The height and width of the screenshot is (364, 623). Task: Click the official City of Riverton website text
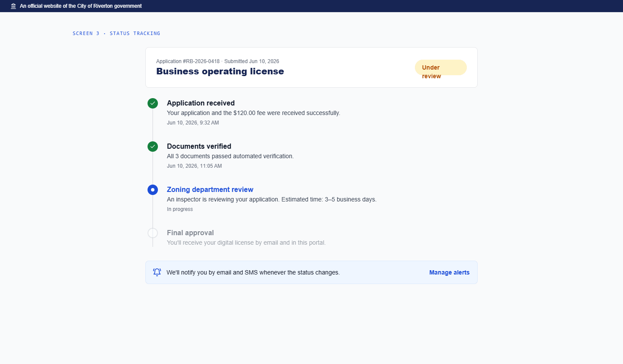click(81, 6)
